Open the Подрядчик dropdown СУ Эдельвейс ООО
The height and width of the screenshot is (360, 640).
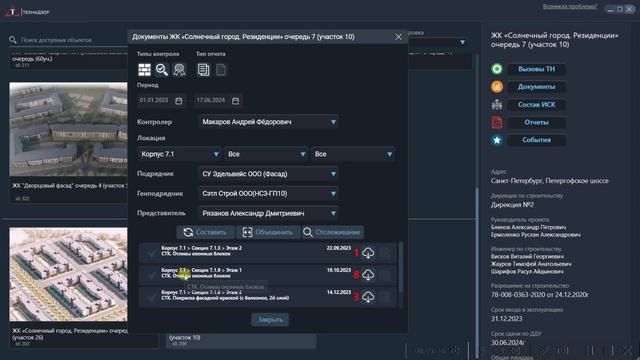[268, 174]
